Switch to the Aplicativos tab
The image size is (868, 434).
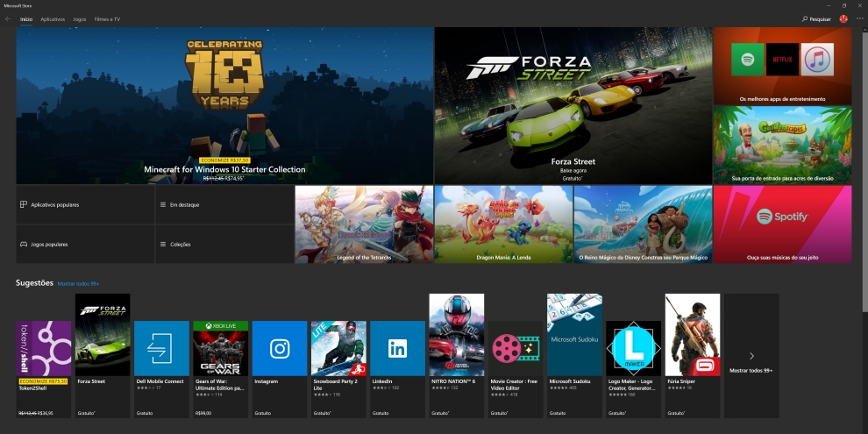click(53, 19)
